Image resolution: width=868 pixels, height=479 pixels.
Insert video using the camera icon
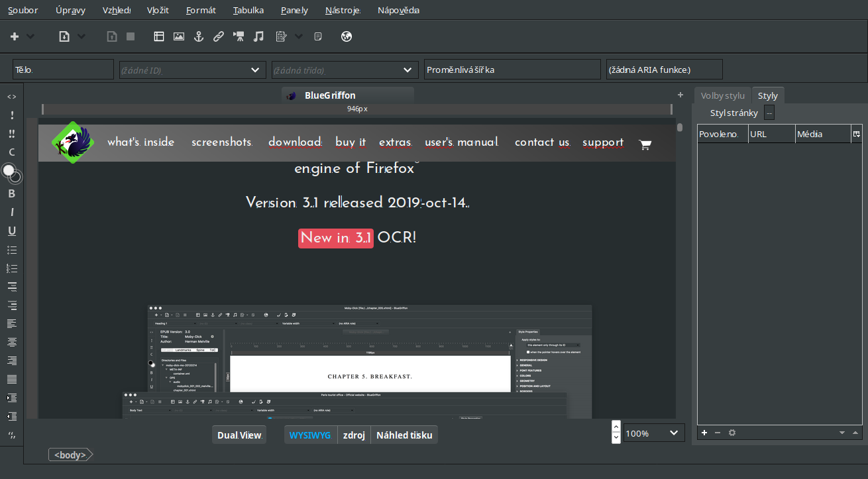coord(239,36)
